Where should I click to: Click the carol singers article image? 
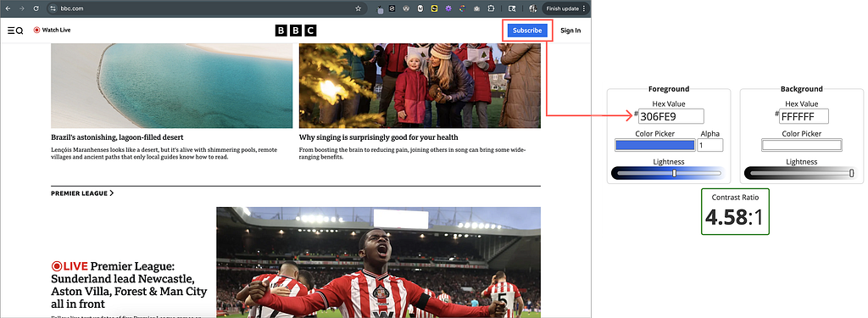click(420, 86)
